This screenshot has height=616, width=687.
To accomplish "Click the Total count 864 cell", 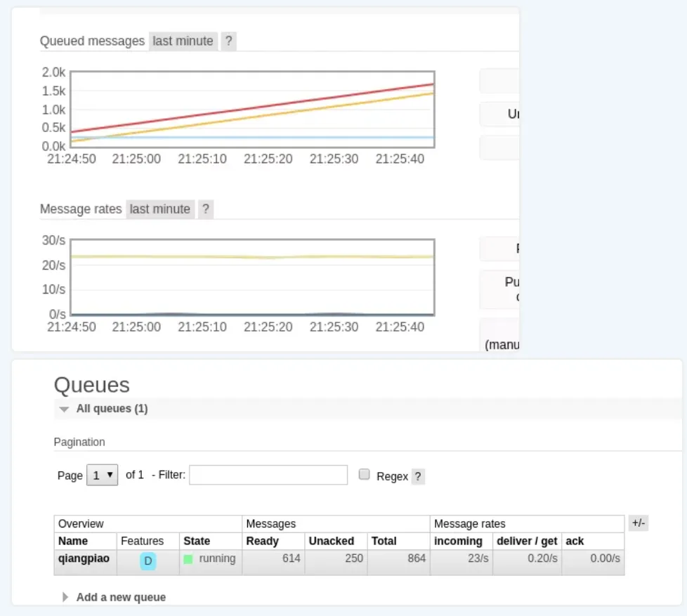I will (398, 562).
